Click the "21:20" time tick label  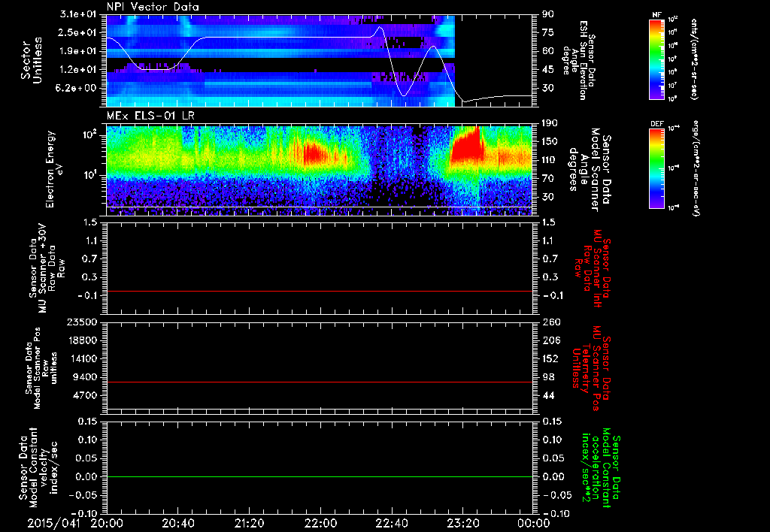point(250,523)
